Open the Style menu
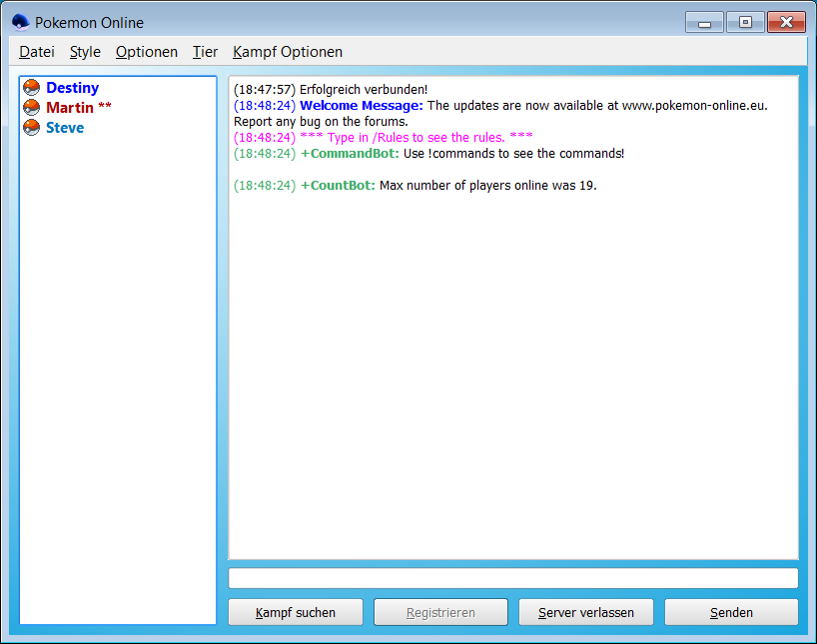Image resolution: width=817 pixels, height=644 pixels. 85,52
